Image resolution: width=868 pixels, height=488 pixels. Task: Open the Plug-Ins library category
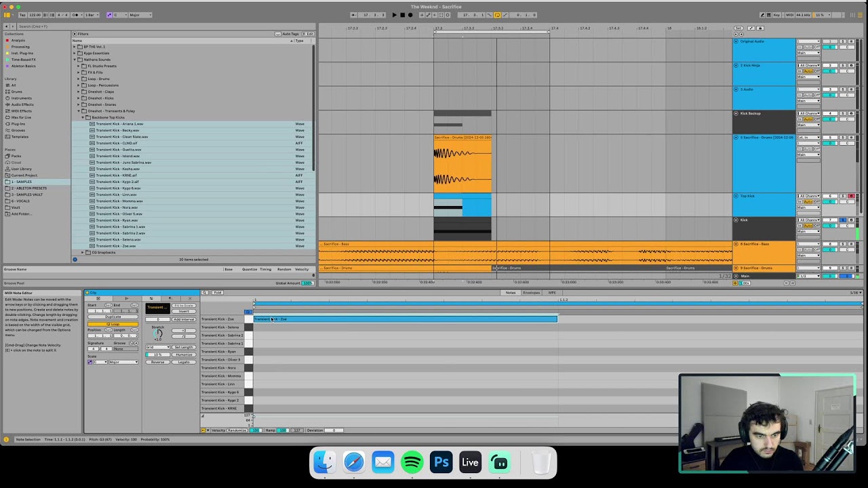pyautogui.click(x=18, y=124)
